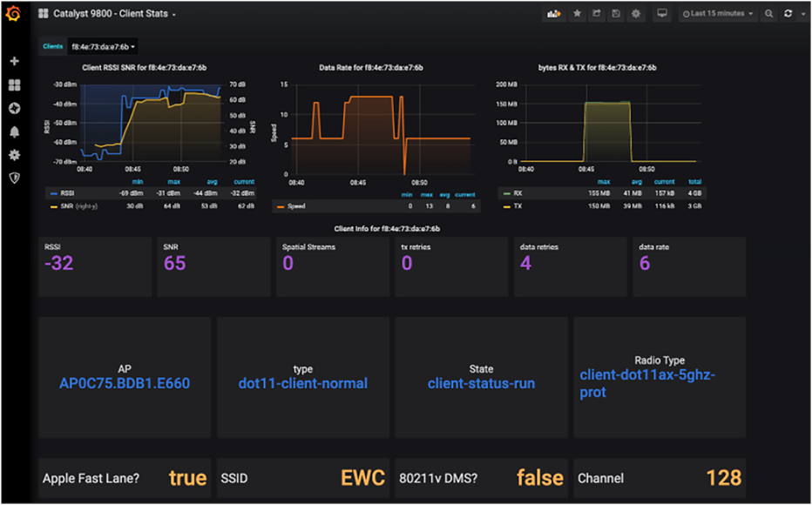Click the type value dot11-client-normal

[x=303, y=383]
